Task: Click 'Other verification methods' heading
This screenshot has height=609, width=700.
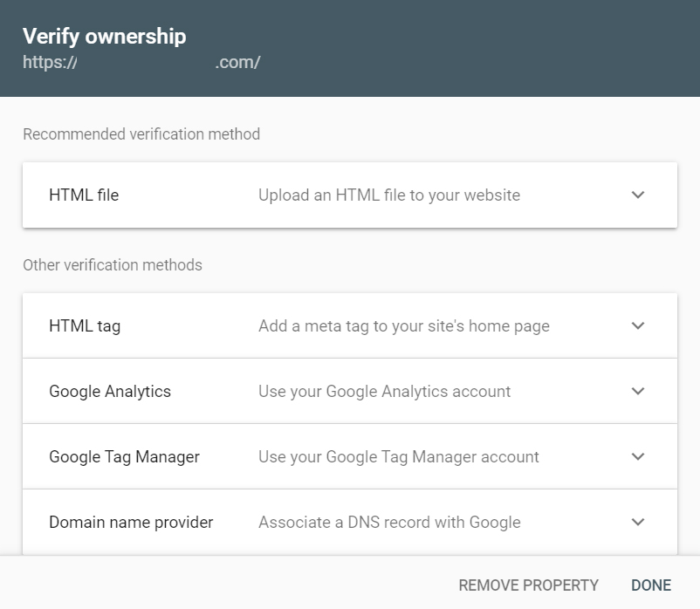Action: pyautogui.click(x=113, y=265)
